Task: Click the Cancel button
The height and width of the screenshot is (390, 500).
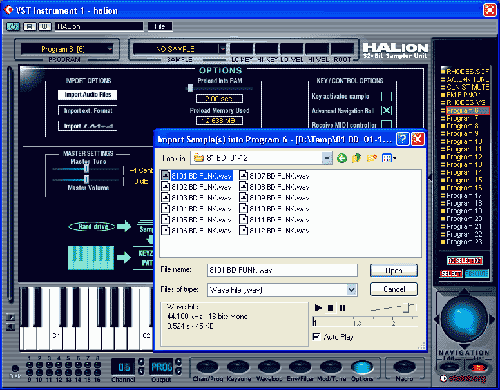Action: (x=394, y=289)
